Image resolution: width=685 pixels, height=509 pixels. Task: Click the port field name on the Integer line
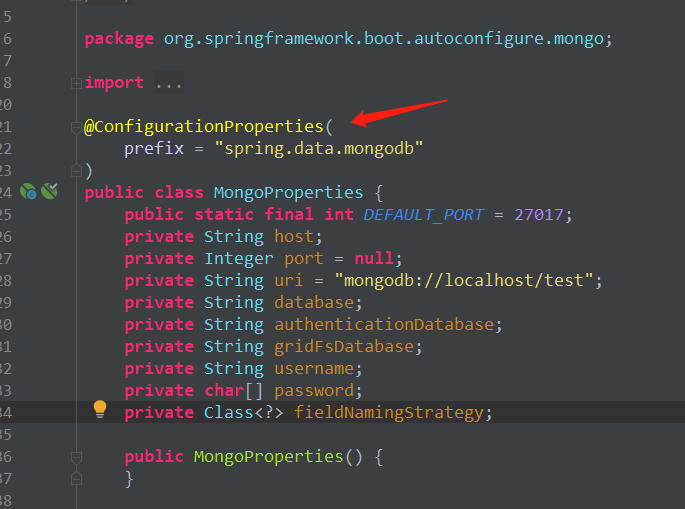coord(304,259)
